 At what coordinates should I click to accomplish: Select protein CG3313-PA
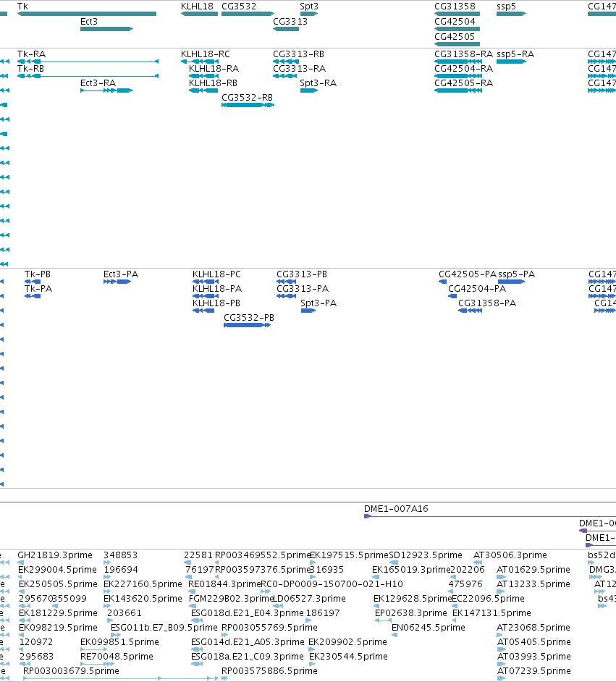(286, 296)
